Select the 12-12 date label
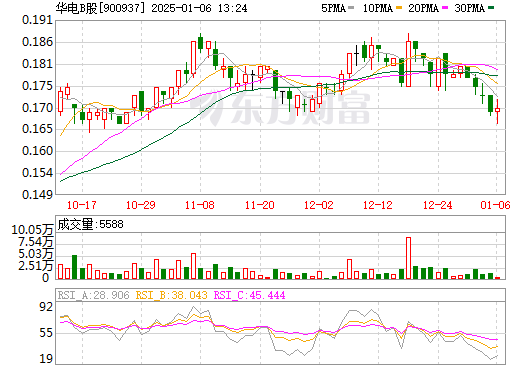This screenshot has width=520, height=365. pyautogui.click(x=378, y=205)
